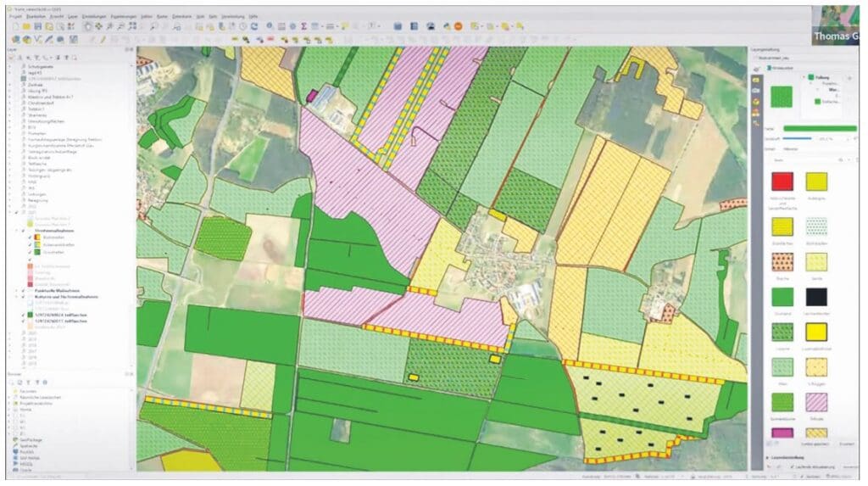This screenshot has height=486, width=868.
Task: Toggle visibility of Ackerrandstreifen layer
Action: click(x=30, y=244)
